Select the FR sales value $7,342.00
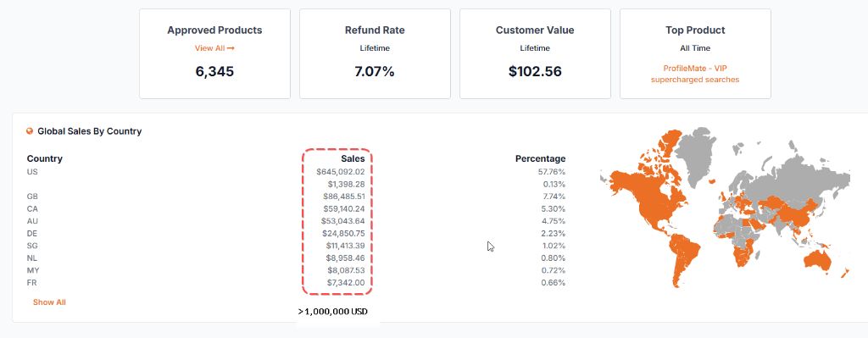The width and height of the screenshot is (868, 338). pyautogui.click(x=346, y=283)
